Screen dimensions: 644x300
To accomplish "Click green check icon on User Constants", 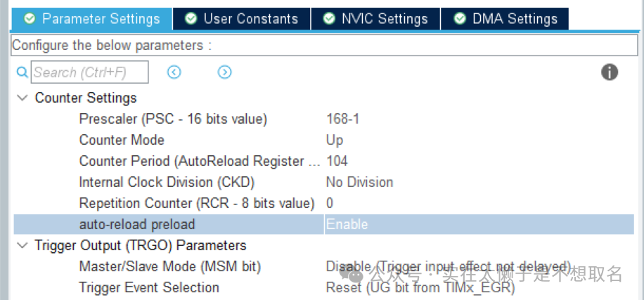I will [191, 18].
